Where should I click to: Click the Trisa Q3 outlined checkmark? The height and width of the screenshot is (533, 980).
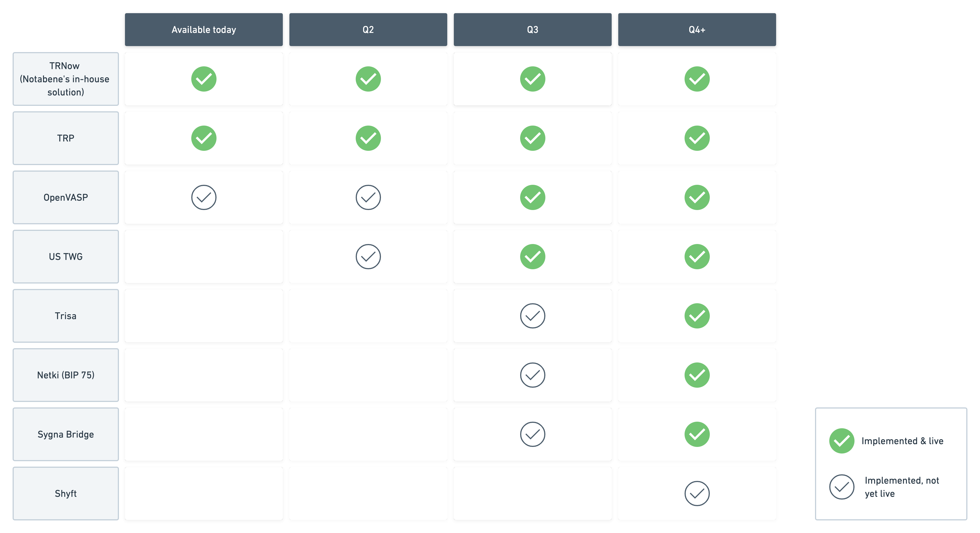click(532, 316)
